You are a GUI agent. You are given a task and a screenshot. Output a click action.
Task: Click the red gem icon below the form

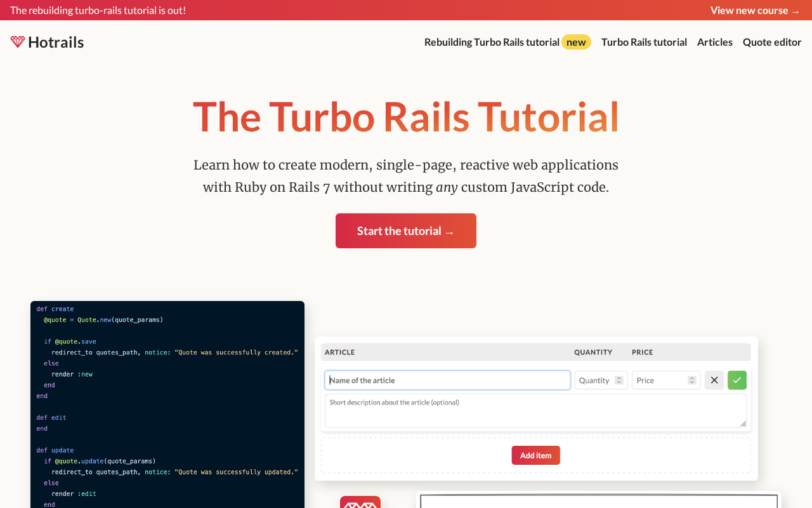coord(360,503)
